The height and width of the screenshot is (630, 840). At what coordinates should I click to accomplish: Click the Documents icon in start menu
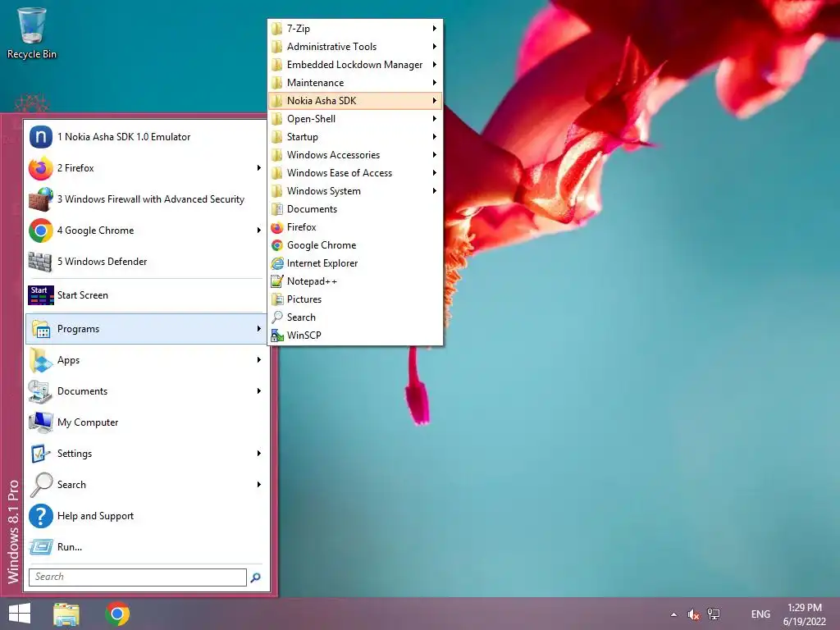pyautogui.click(x=41, y=391)
